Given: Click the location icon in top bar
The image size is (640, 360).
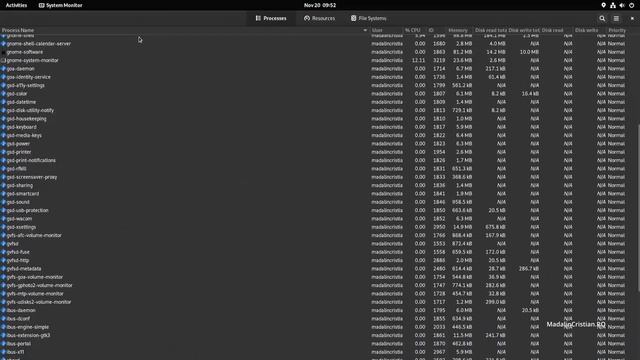Looking at the screenshot, I should tap(603, 5).
